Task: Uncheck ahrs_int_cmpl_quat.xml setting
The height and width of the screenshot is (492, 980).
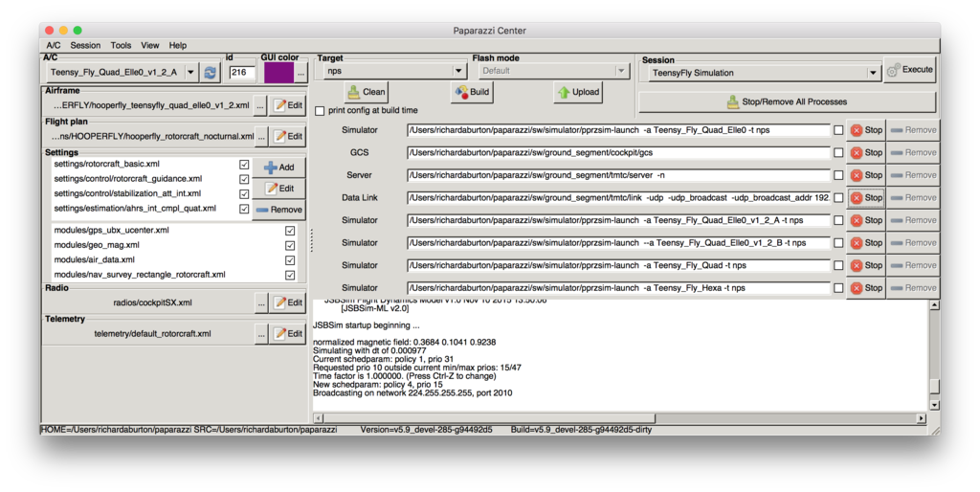Action: coord(244,210)
